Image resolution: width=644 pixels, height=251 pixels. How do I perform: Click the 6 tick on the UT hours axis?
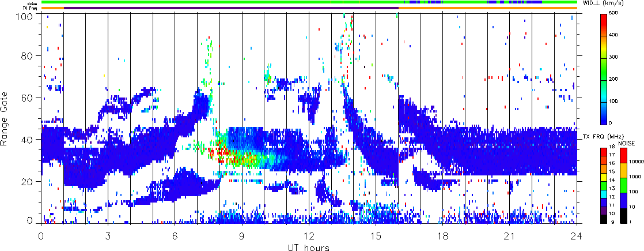click(x=175, y=237)
